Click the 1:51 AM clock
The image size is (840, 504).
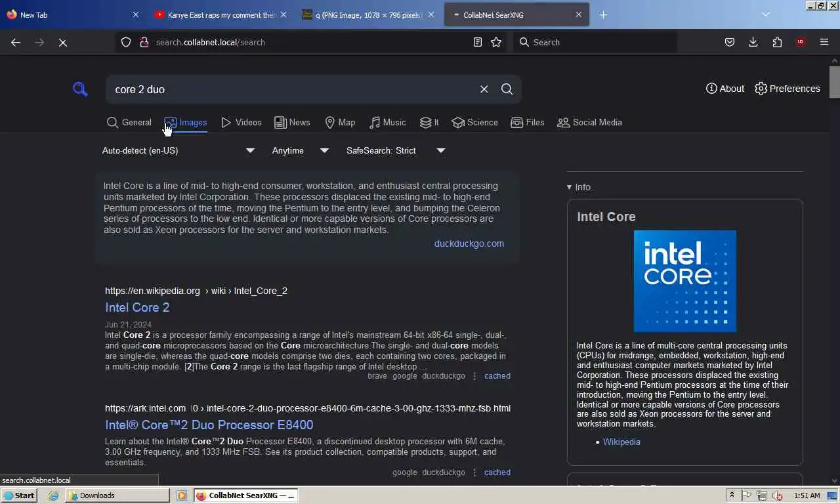[x=807, y=495]
